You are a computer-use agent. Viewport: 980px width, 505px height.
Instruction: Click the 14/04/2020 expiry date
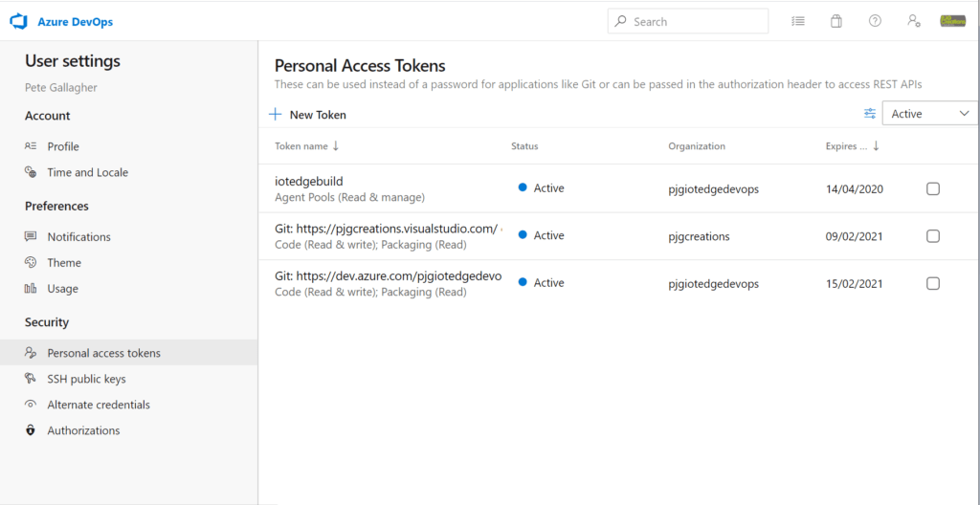[x=855, y=188]
